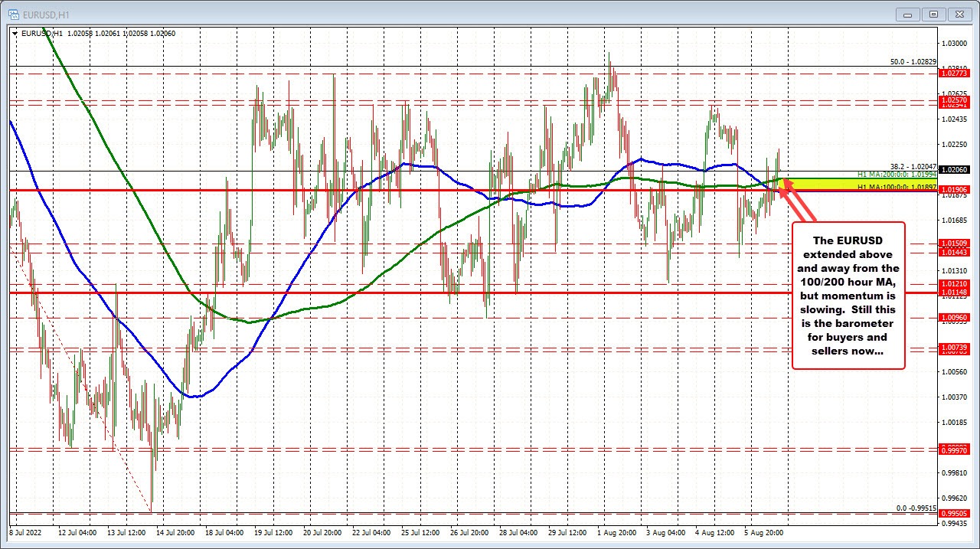Image resolution: width=980 pixels, height=549 pixels.
Task: Click the 25 Jul 12:00 time axis label
Action: point(420,532)
